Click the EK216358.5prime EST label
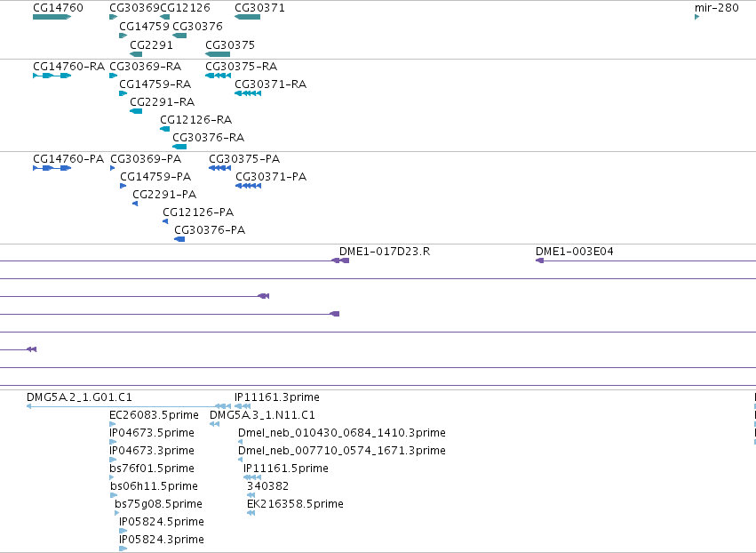Screen dimensions: 756x553 coord(296,504)
